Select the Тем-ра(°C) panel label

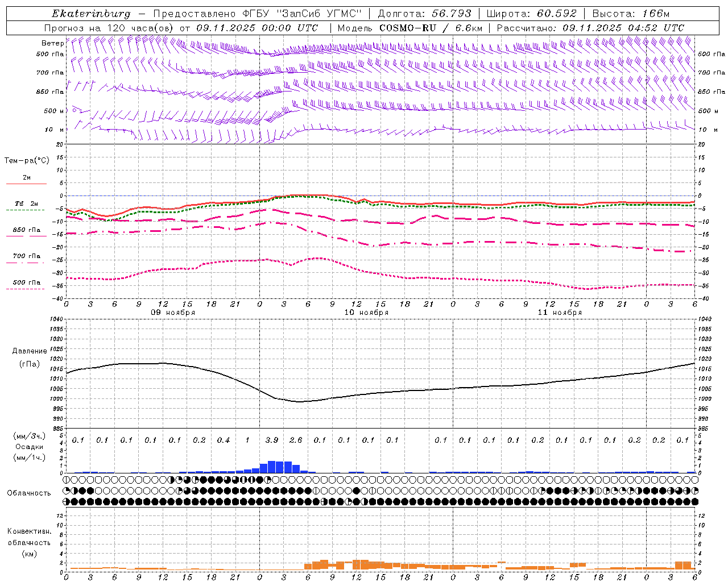point(27,161)
